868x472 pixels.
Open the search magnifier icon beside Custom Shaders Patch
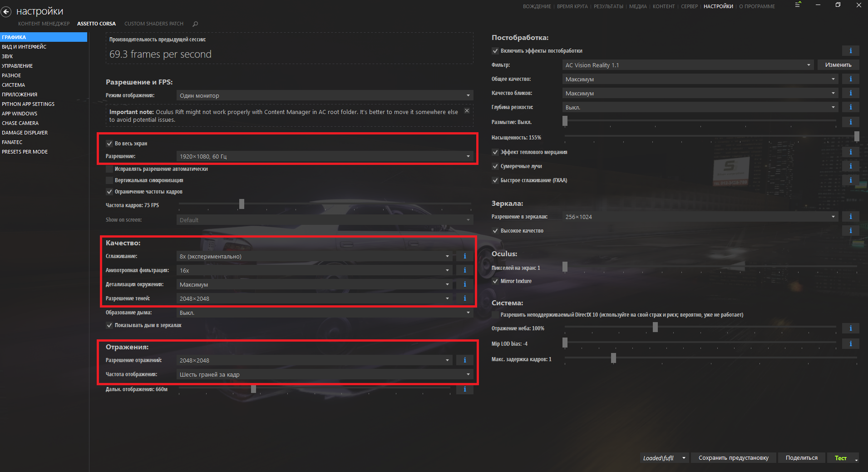click(195, 24)
